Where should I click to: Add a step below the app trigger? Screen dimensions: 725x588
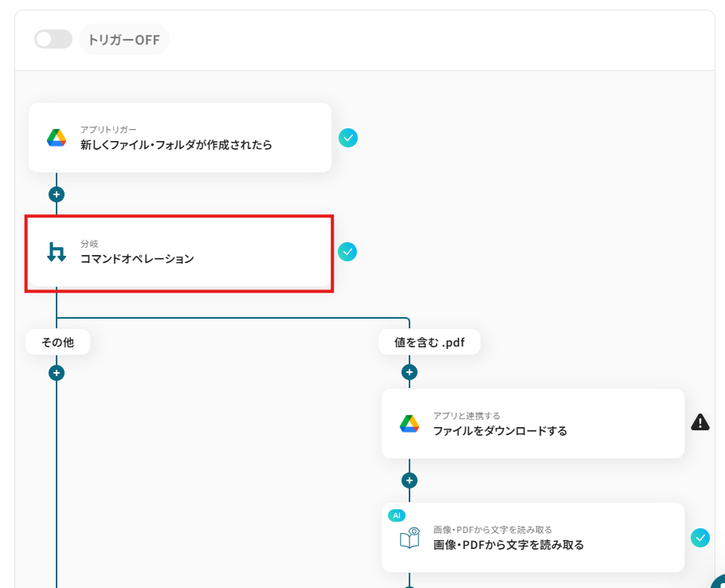[x=57, y=194]
